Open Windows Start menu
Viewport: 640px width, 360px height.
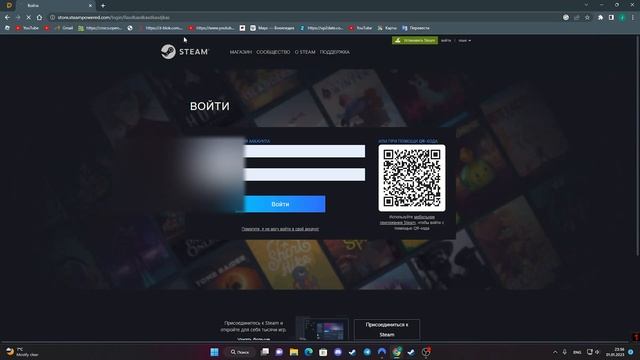214,352
